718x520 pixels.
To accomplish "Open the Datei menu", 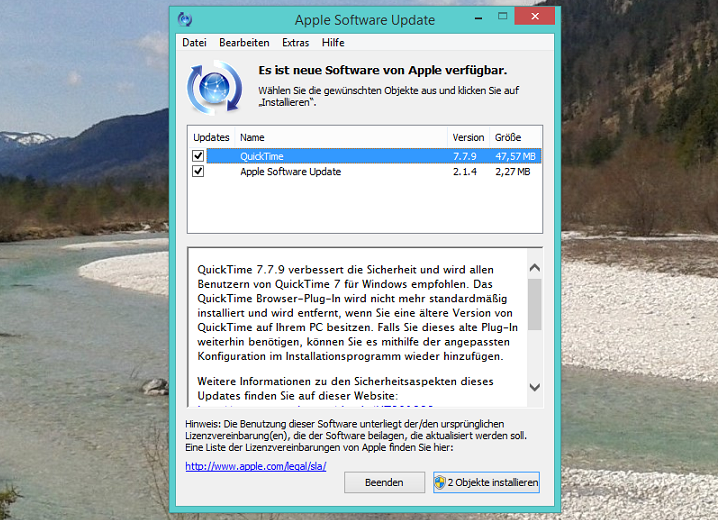I will click(194, 43).
